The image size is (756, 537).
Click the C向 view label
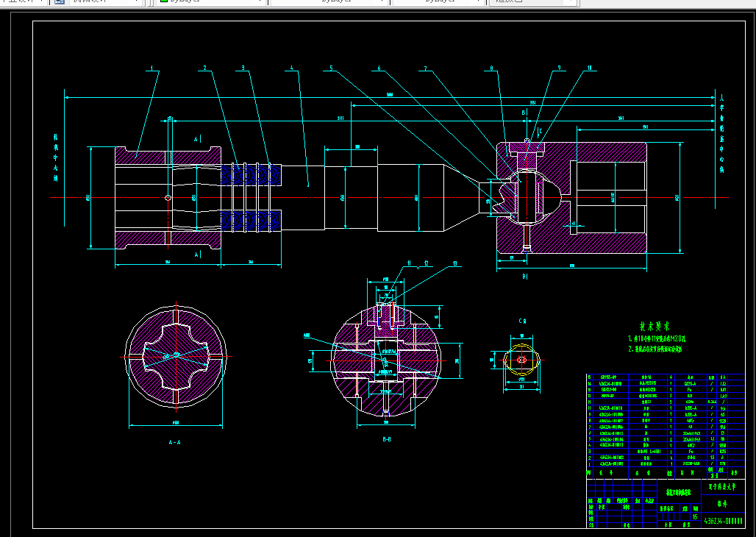click(522, 321)
